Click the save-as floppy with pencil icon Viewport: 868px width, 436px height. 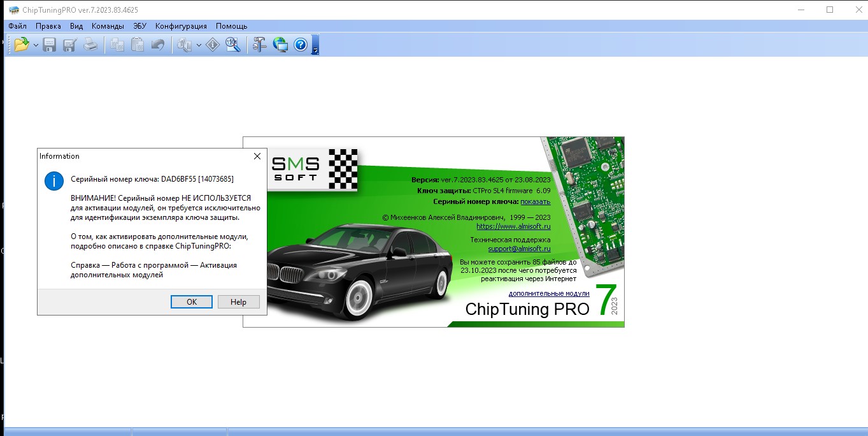point(70,45)
